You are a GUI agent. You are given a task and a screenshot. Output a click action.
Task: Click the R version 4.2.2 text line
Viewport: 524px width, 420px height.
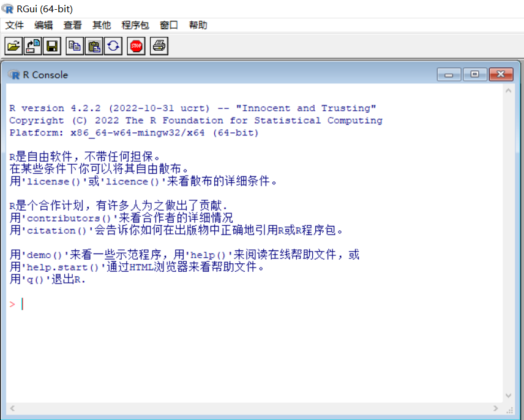tap(192, 108)
